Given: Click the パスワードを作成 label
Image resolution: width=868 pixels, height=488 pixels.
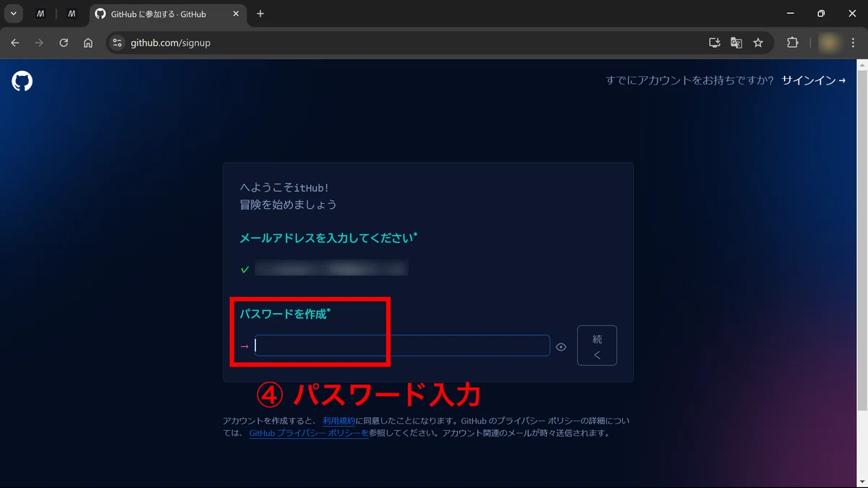Looking at the screenshot, I should [285, 314].
